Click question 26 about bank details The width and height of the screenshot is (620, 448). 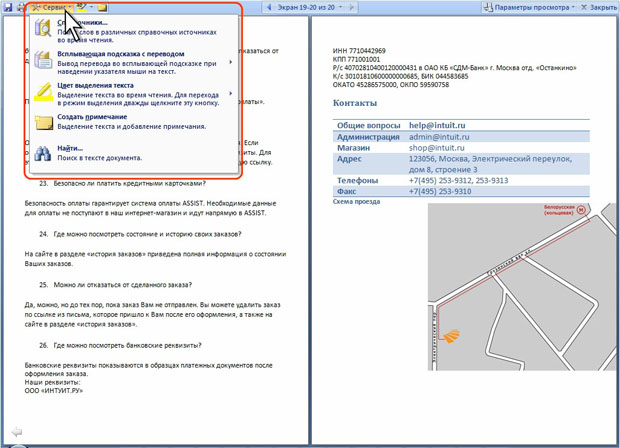[x=120, y=345]
